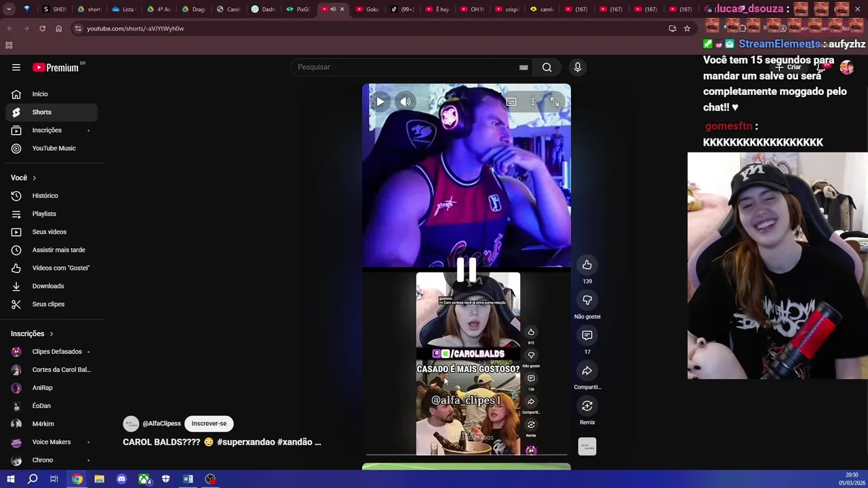Open the YouTube hamburger guide menu
Image resolution: width=868 pixels, height=488 pixels.
(16, 67)
